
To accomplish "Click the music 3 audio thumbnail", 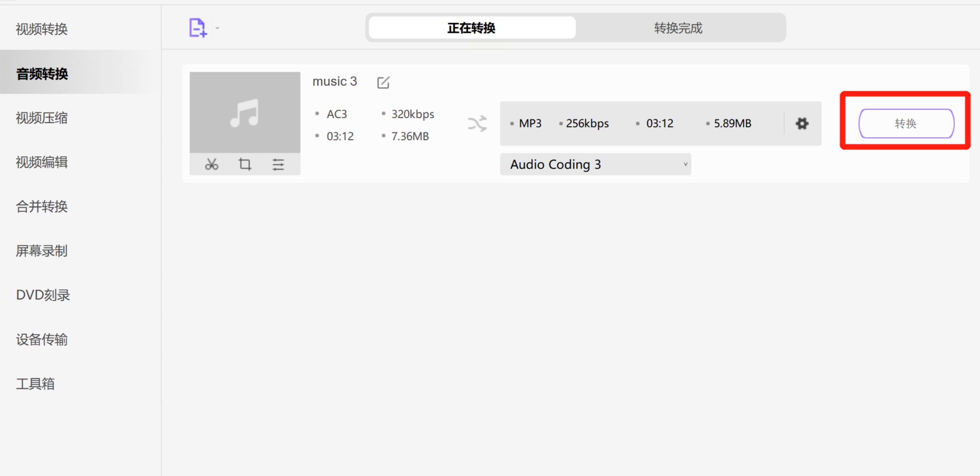I will point(245,112).
